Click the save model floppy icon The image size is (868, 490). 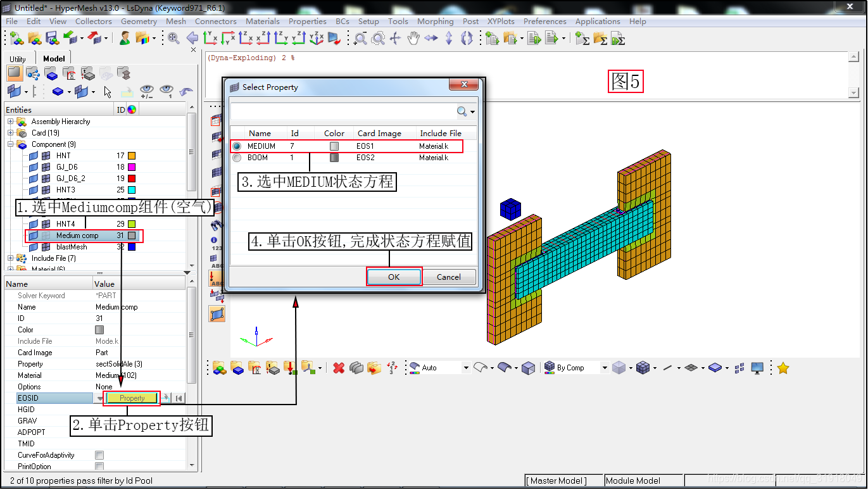(52, 39)
